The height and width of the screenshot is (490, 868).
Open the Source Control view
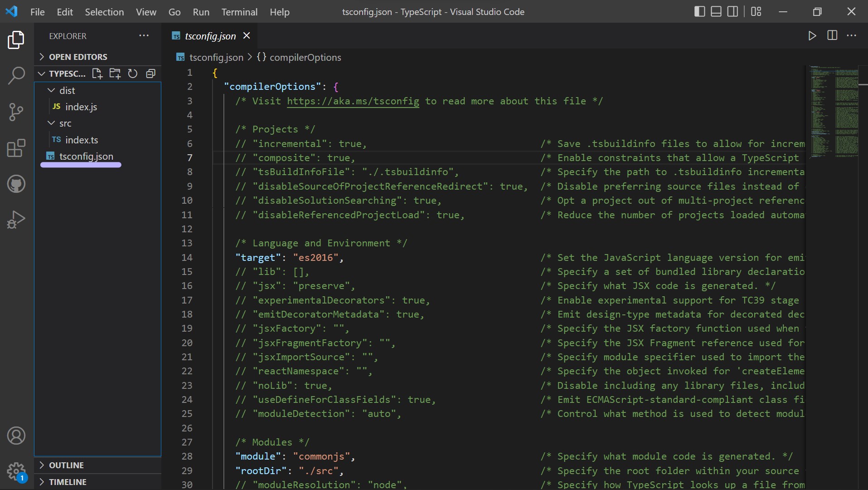point(16,112)
